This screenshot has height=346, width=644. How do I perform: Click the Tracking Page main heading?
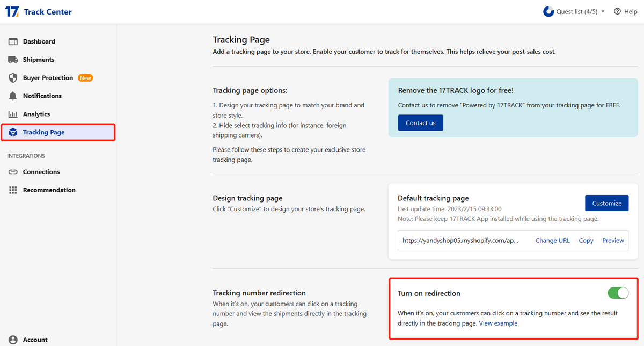pos(241,40)
